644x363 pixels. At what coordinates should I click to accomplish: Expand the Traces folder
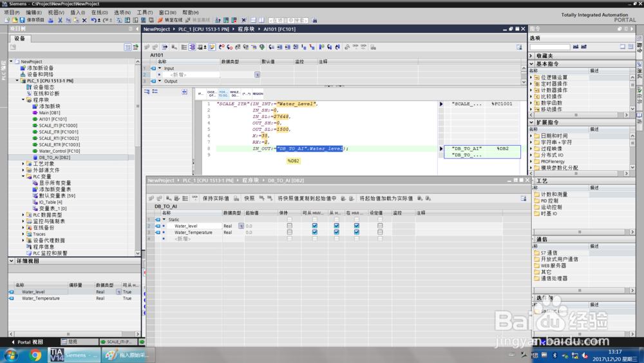tap(23, 234)
